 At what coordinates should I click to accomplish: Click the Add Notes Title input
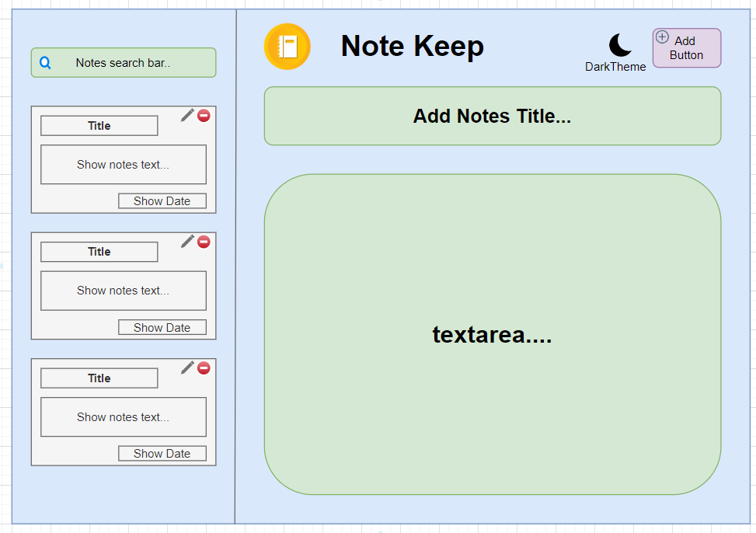click(493, 116)
